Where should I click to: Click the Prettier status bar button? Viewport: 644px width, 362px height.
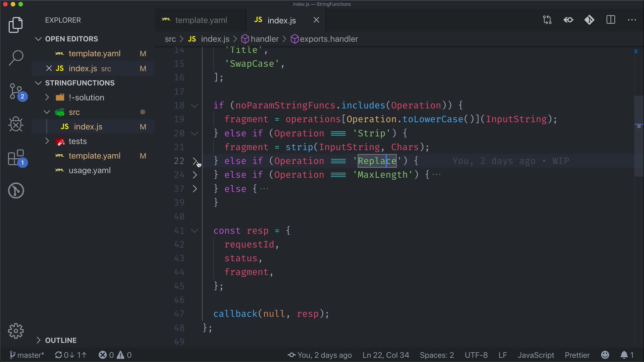tap(577, 355)
